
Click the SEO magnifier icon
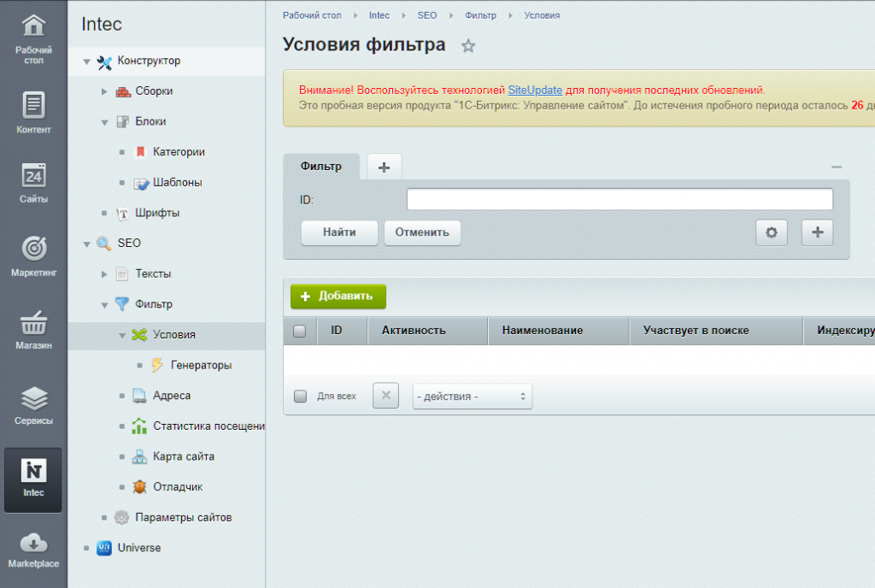point(103,244)
